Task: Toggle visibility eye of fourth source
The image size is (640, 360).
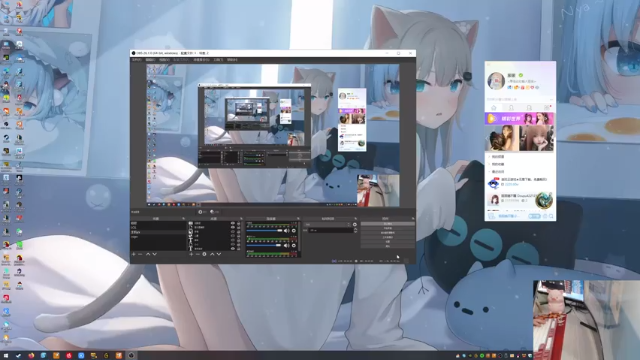Action: pos(233,236)
